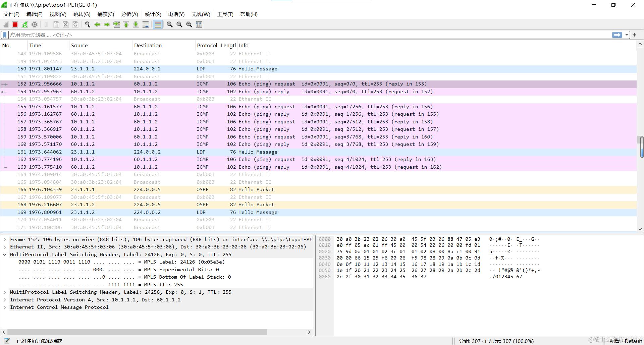Save the capture file using the toolbar
The height and width of the screenshot is (345, 644).
click(56, 24)
